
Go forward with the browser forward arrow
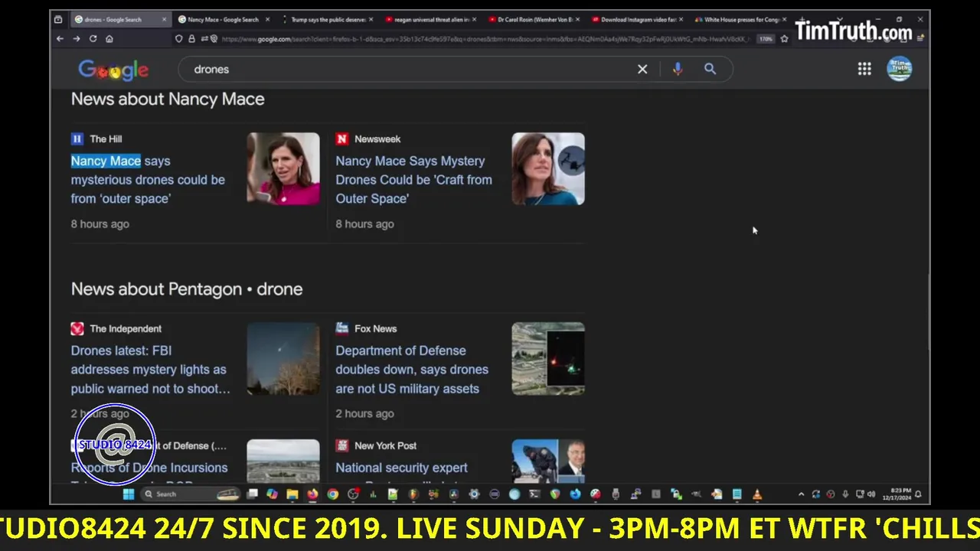(x=77, y=38)
